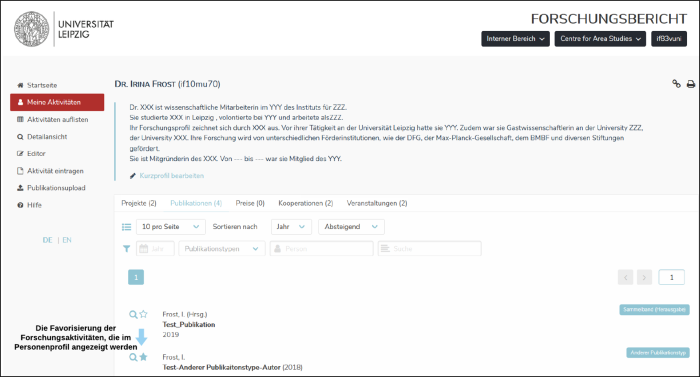
Task: Open the Publikationstypen filter dropdown
Action: (x=222, y=249)
